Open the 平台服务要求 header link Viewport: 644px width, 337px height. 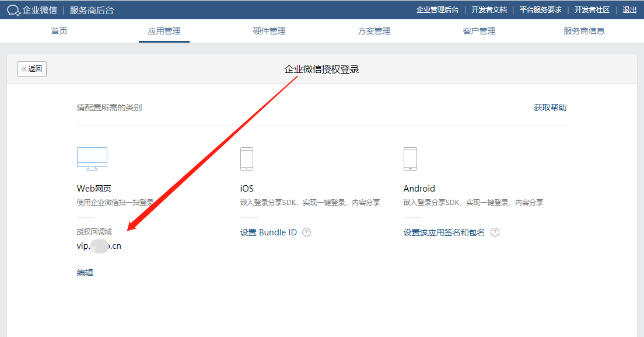click(x=541, y=10)
